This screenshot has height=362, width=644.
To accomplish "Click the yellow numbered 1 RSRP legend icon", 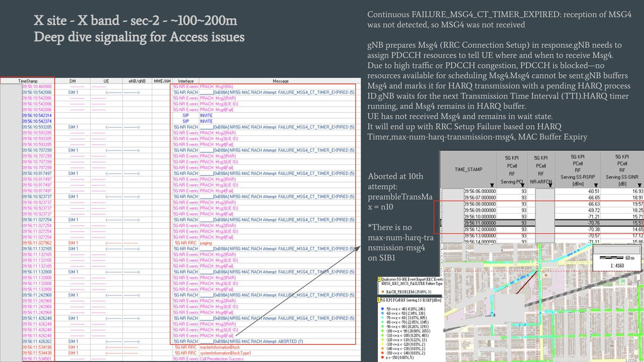I will click(379, 300).
